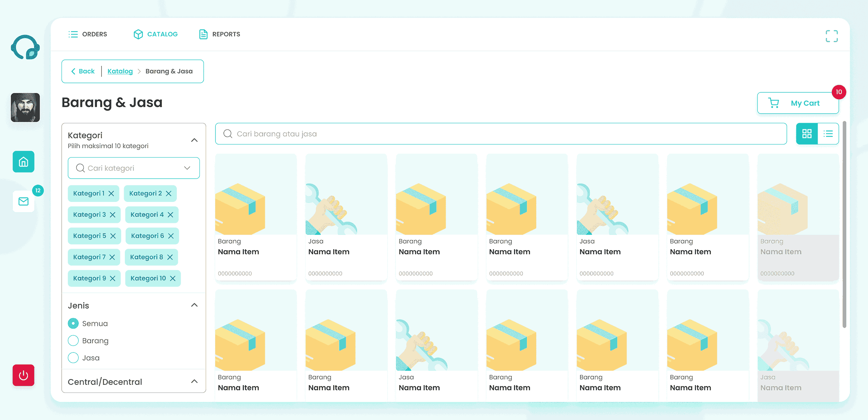Toggle fullscreen mode icon

[831, 36]
